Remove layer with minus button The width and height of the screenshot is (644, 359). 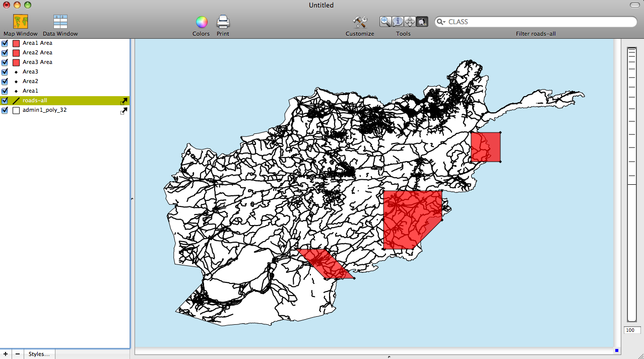click(18, 354)
